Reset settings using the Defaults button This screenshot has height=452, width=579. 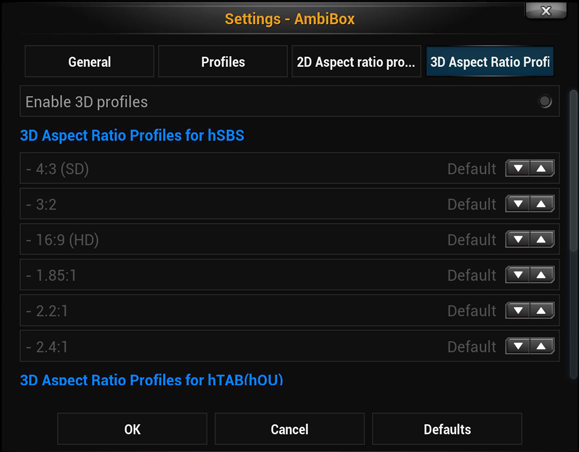[x=447, y=429]
